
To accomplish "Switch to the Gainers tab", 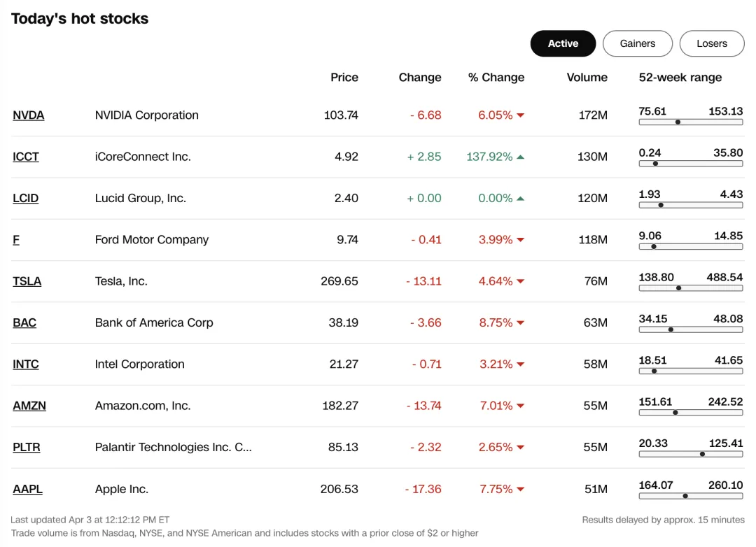I will click(x=637, y=43).
